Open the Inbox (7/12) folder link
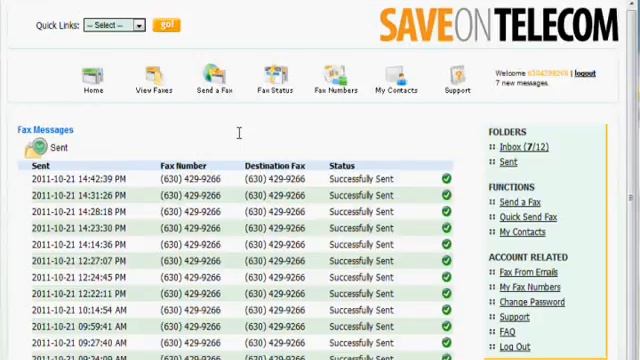Viewport: 640px width, 360px height. [524, 147]
